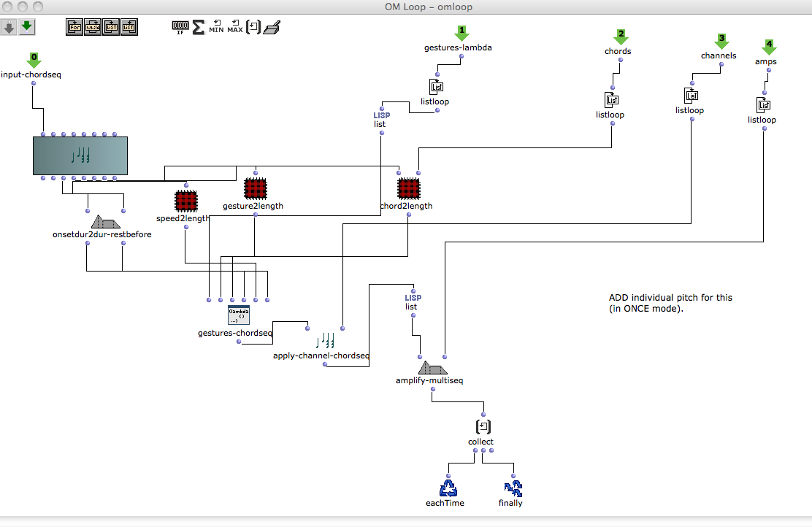Select the MIN accumulator tool
This screenshot has width=812, height=527.
(x=217, y=28)
